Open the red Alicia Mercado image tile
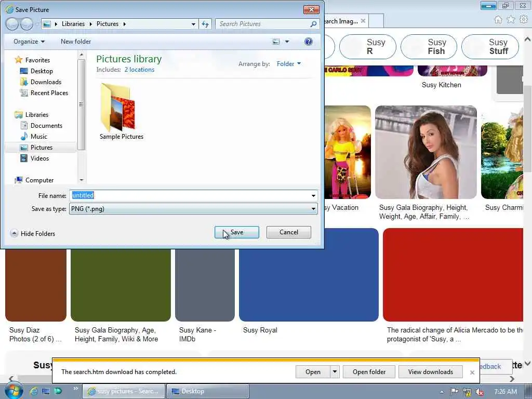 453,274
